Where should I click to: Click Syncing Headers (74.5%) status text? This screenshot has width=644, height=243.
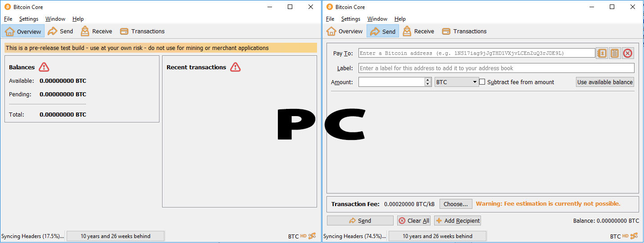[x=355, y=236]
